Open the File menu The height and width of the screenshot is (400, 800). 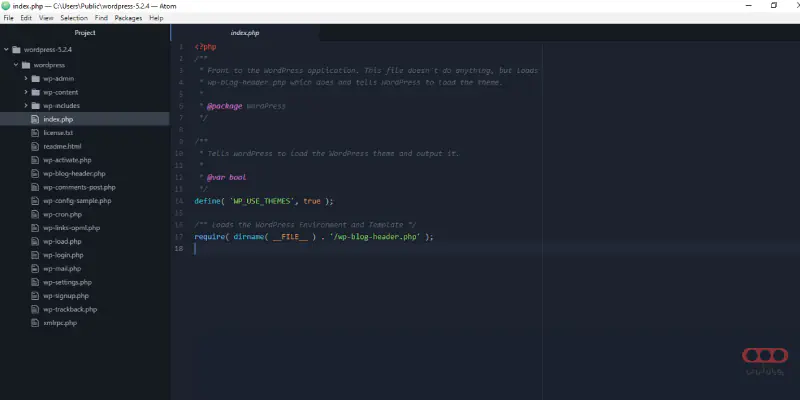click(x=9, y=18)
